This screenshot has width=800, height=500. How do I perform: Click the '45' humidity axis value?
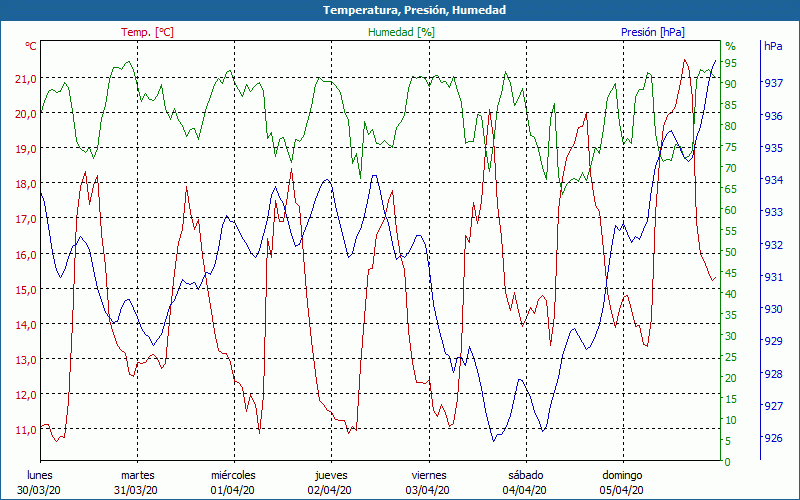730,273
